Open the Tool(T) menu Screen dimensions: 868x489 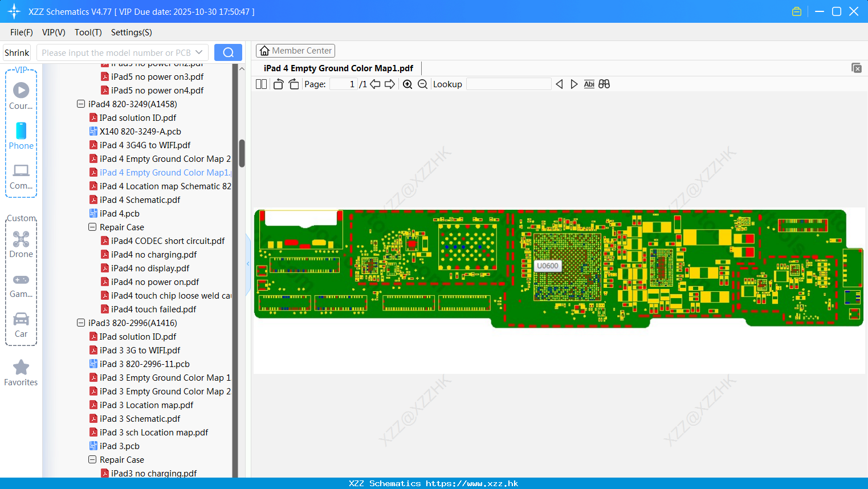88,32
